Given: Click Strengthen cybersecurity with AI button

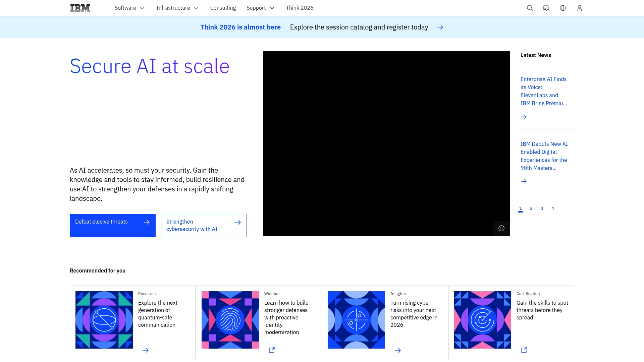Looking at the screenshot, I should pyautogui.click(x=204, y=225).
